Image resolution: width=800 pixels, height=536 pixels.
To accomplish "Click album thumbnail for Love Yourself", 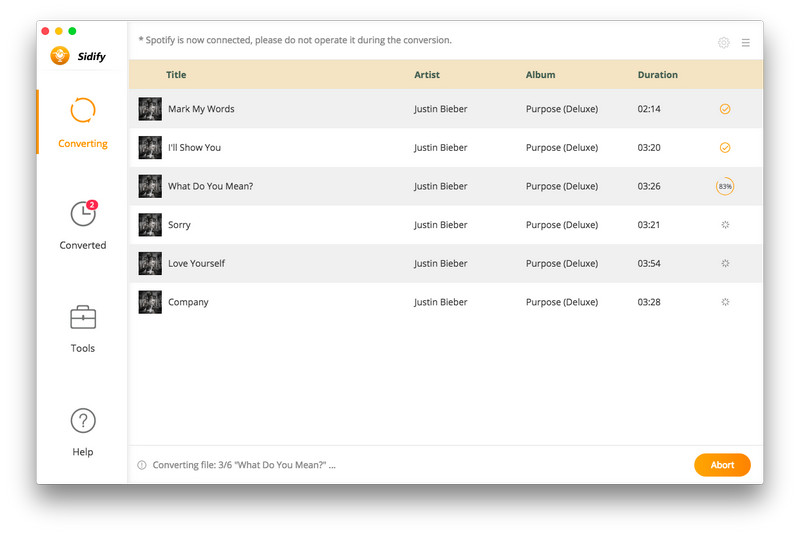I will (x=150, y=264).
